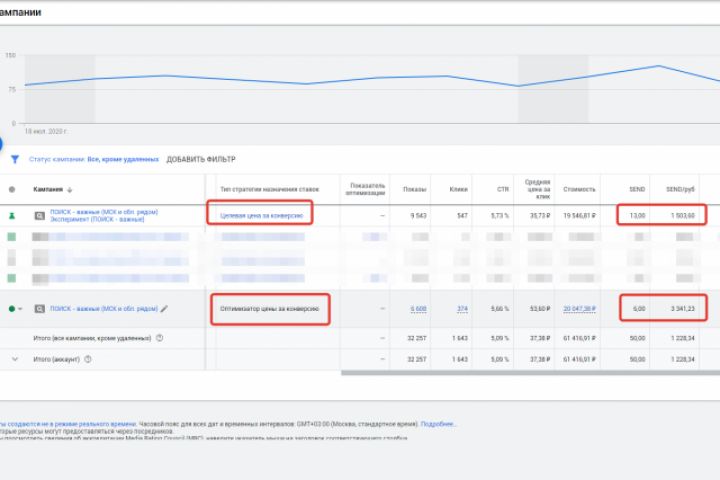The image size is (720, 480).
Task: Sort by the Показы column header
Action: coord(415,189)
